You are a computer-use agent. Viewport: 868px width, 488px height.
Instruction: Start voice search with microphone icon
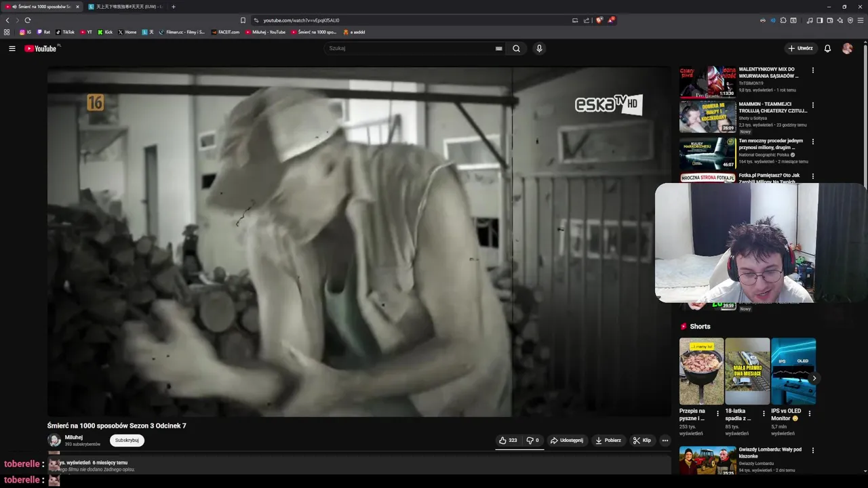pyautogui.click(x=539, y=48)
